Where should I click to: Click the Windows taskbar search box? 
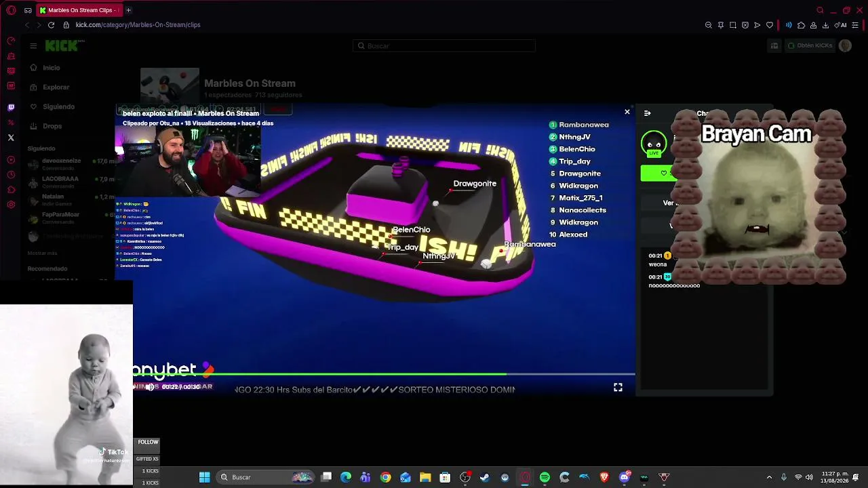point(266,477)
